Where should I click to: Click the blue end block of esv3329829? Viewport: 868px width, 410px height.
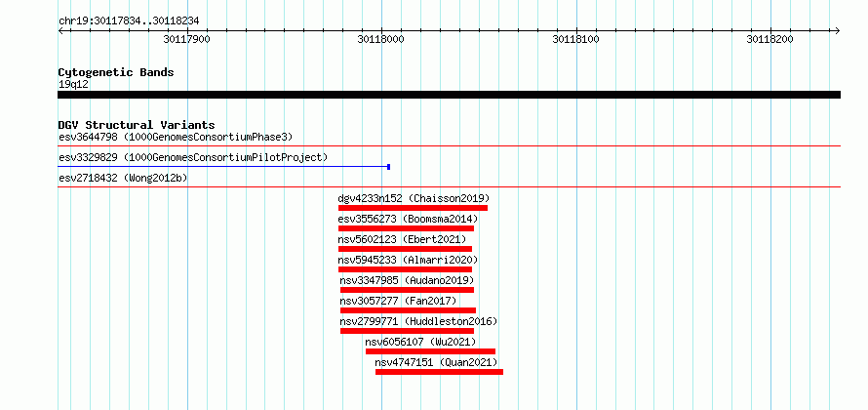tap(389, 167)
